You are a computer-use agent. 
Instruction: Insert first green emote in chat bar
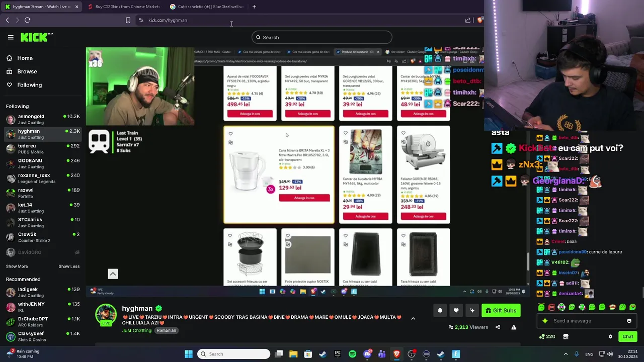pos(541,307)
